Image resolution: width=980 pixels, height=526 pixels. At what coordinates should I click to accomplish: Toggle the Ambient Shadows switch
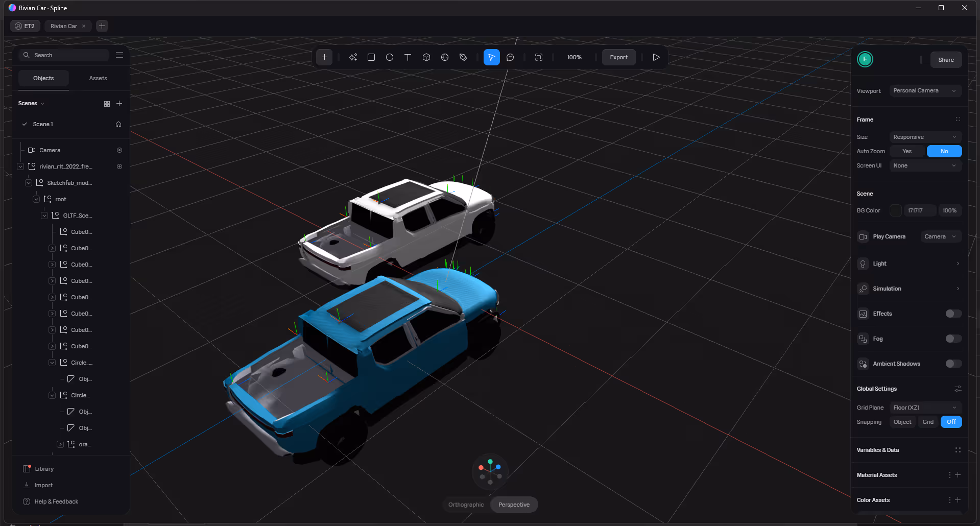(x=953, y=364)
